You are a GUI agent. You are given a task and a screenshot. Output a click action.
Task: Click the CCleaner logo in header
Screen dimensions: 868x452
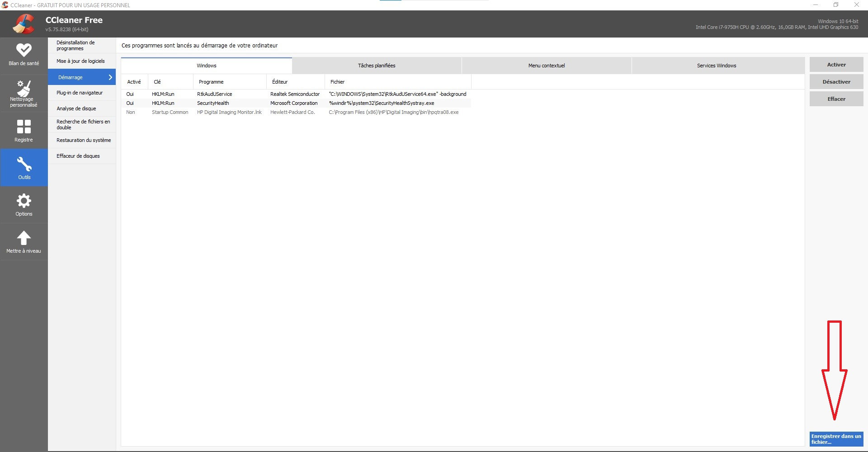pyautogui.click(x=24, y=24)
